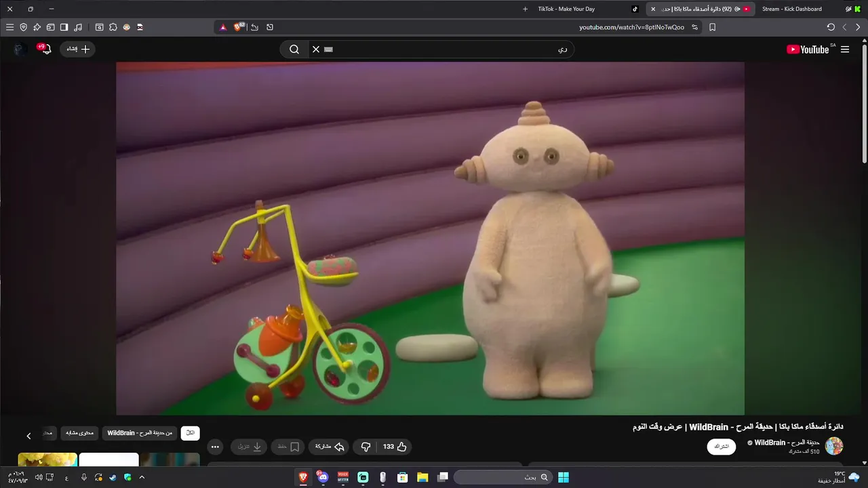868x488 pixels.
Task: Show hidden system tray icons
Action: tap(142, 477)
